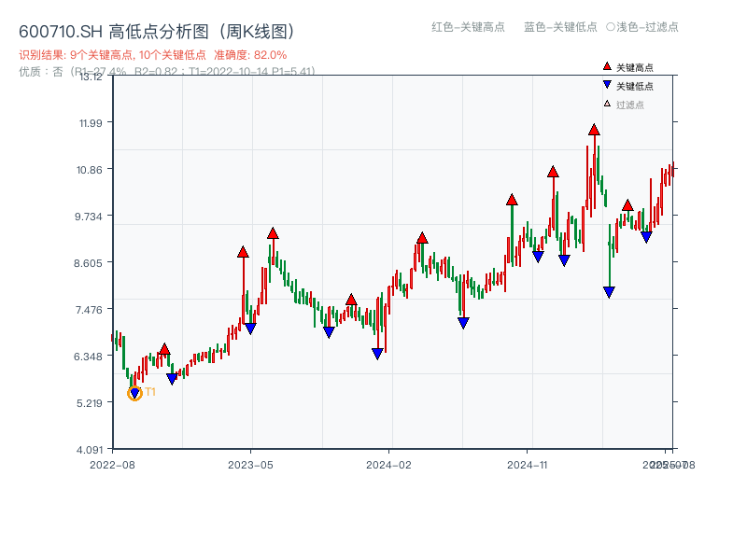Select orange-circled T1 low-point marker
This screenshot has width=747, height=560.
click(134, 393)
